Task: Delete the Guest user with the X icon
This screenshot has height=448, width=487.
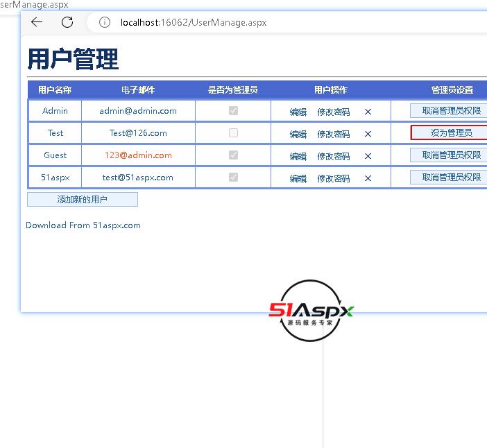Action: click(x=368, y=156)
